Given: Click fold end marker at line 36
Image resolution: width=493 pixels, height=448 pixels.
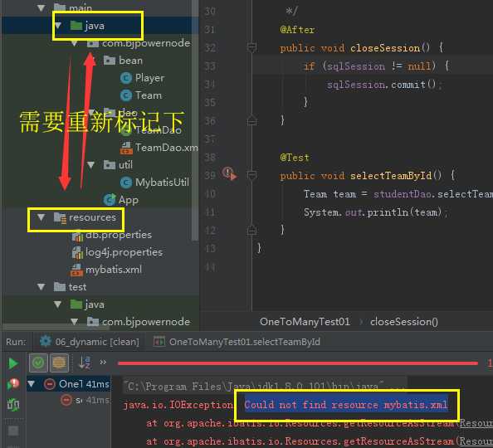Looking at the screenshot, I should point(251,120).
